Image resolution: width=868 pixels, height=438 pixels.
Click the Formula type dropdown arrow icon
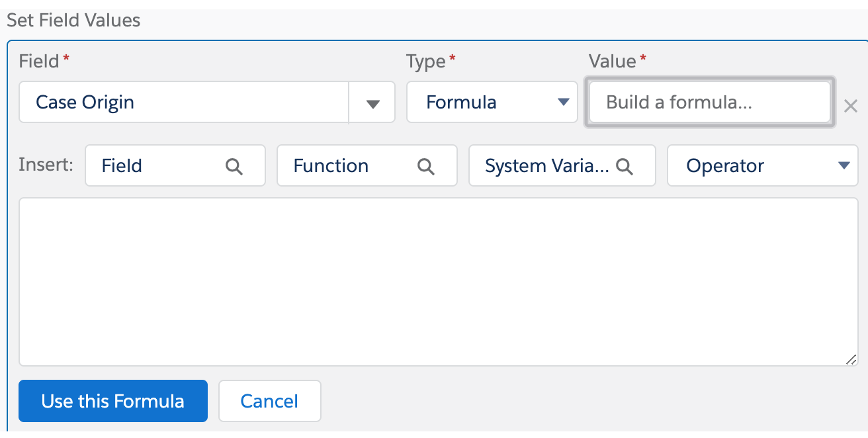563,102
